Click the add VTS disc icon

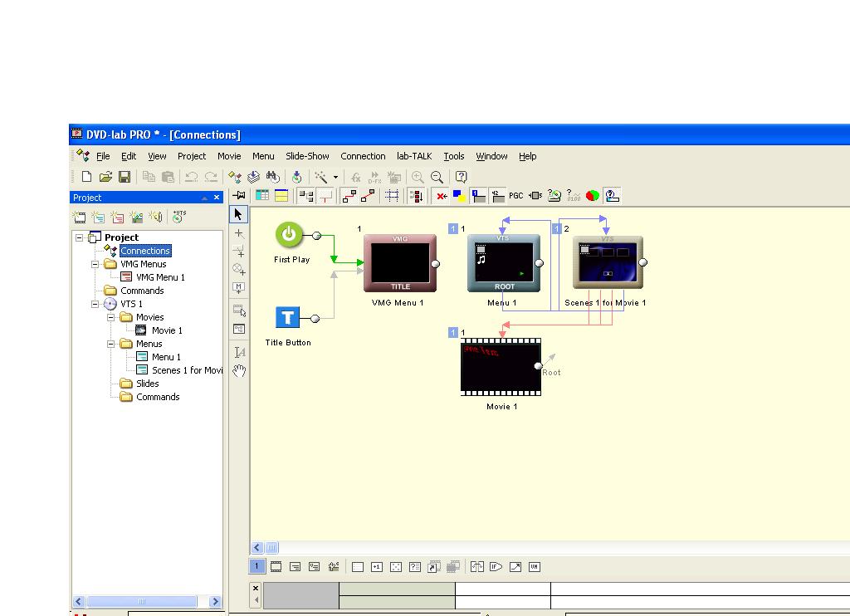(178, 217)
